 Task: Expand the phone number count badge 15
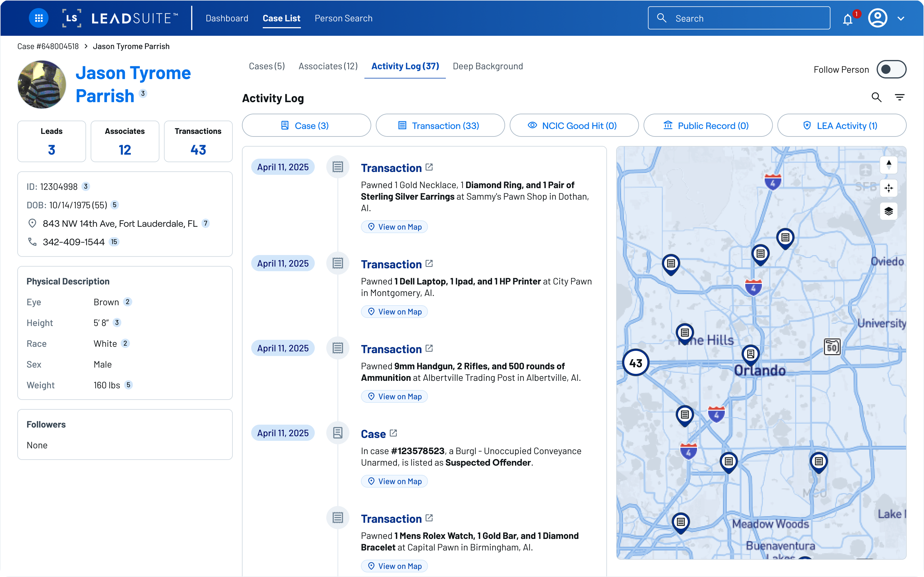(114, 242)
